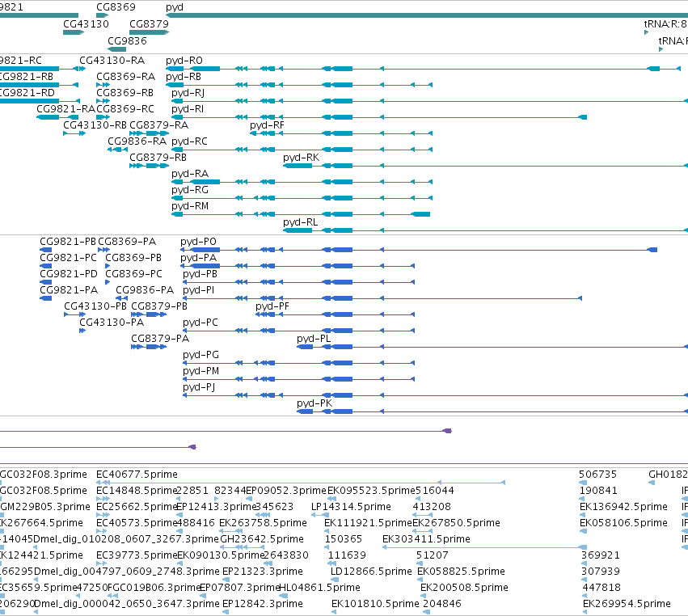Click the EP09052.3prime EST label

click(286, 492)
